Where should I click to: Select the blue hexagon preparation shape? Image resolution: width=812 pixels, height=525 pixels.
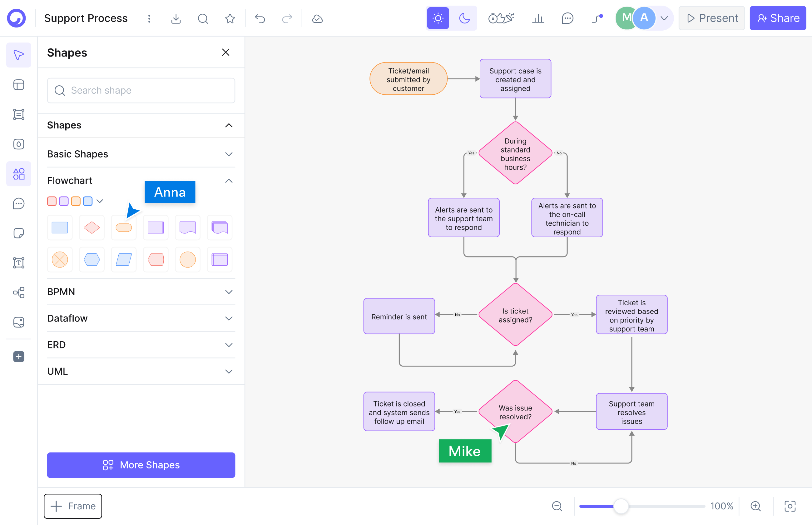tap(92, 259)
